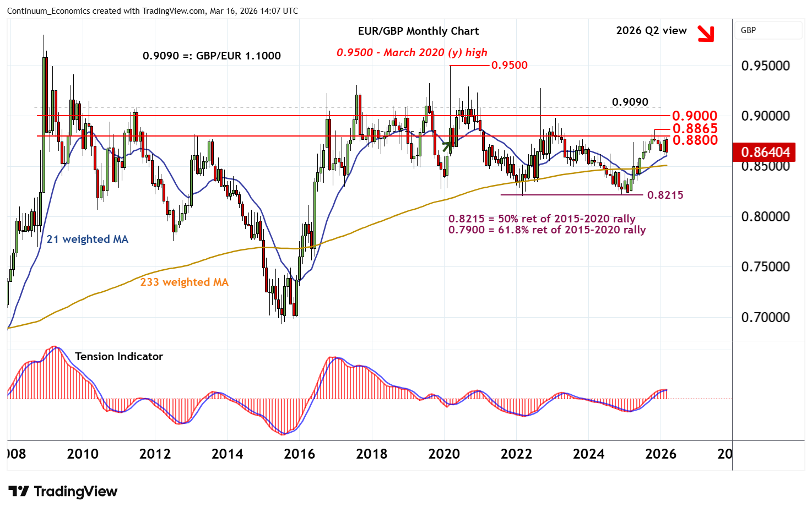
Task: Click the 2016 marker on the time axis
Action: coord(299,454)
